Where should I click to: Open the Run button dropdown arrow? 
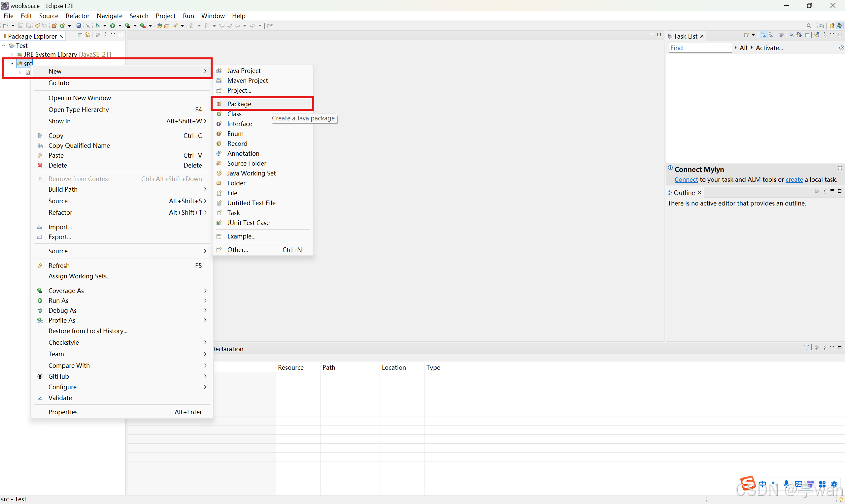[120, 26]
